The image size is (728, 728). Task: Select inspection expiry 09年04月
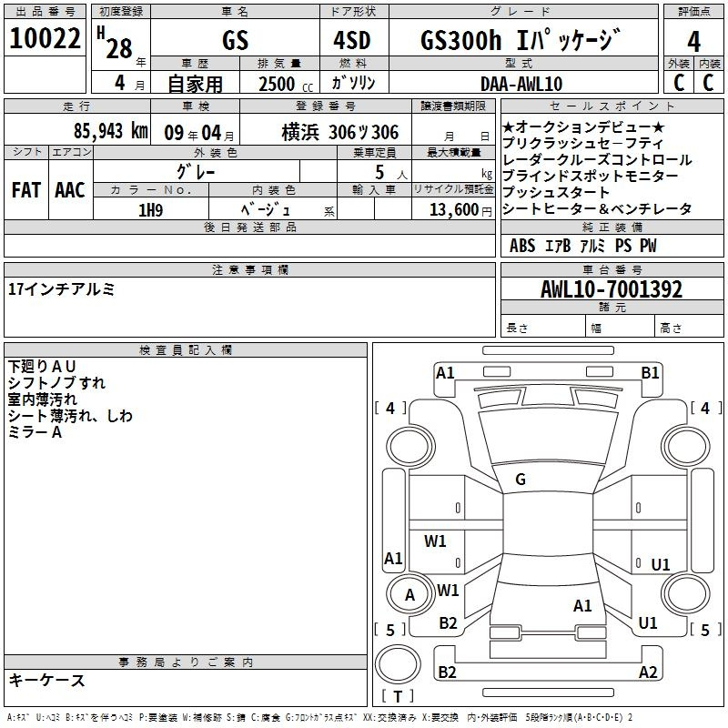click(x=199, y=133)
